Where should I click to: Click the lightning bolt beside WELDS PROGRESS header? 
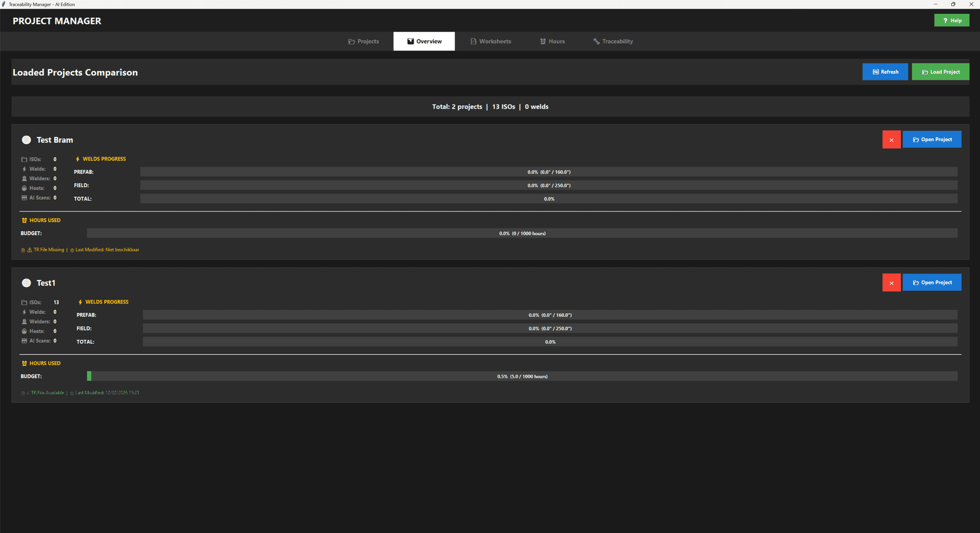click(x=78, y=159)
